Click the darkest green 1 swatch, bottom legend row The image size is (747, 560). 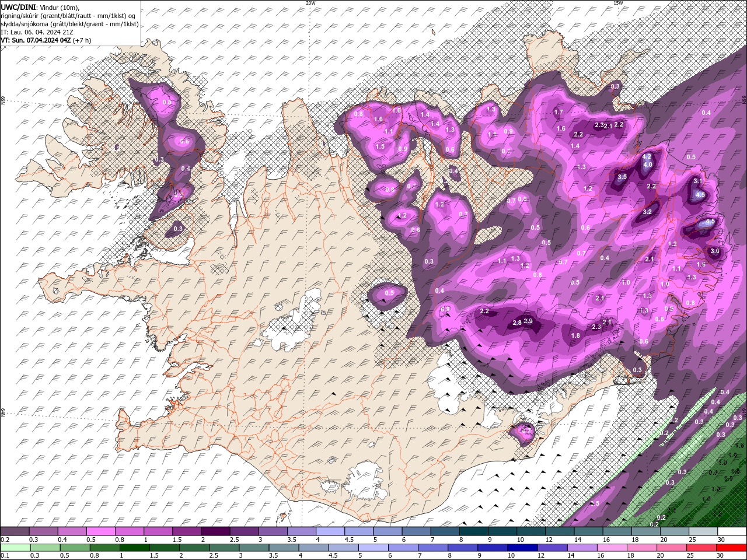pos(134,548)
